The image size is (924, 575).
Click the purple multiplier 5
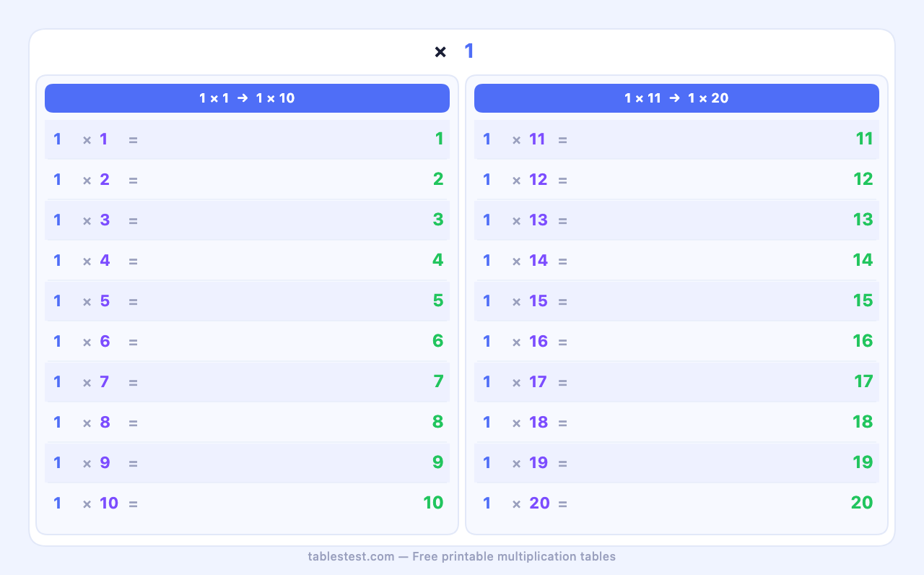pos(105,301)
